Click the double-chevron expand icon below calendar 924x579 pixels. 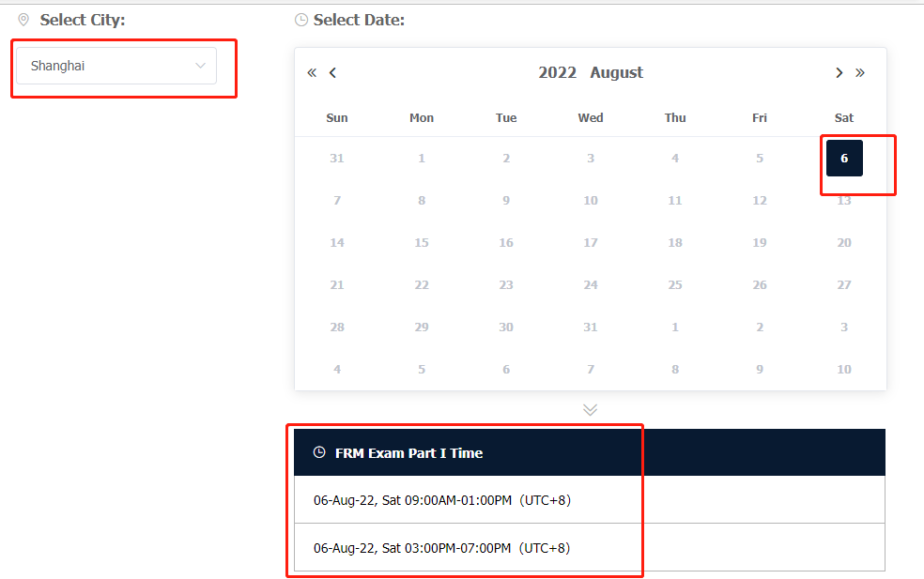click(x=590, y=410)
